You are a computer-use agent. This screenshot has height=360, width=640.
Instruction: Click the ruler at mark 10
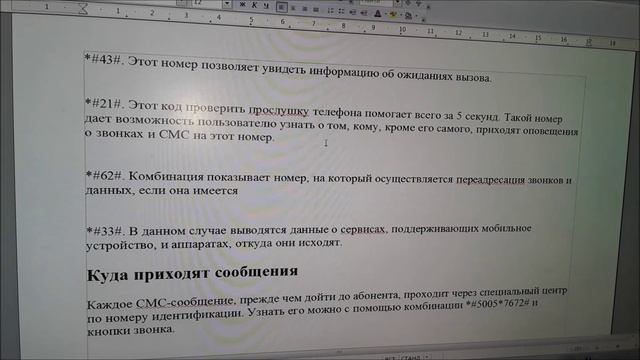coord(402,29)
